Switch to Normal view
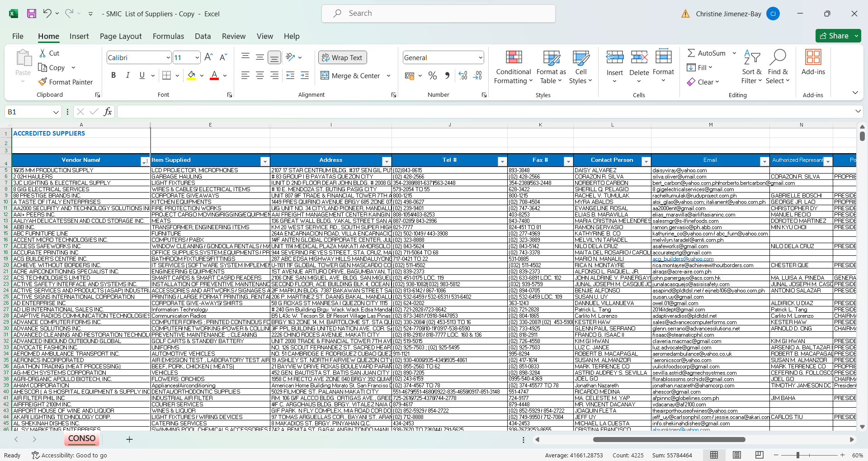Image resolution: width=868 pixels, height=461 pixels. pos(714,455)
